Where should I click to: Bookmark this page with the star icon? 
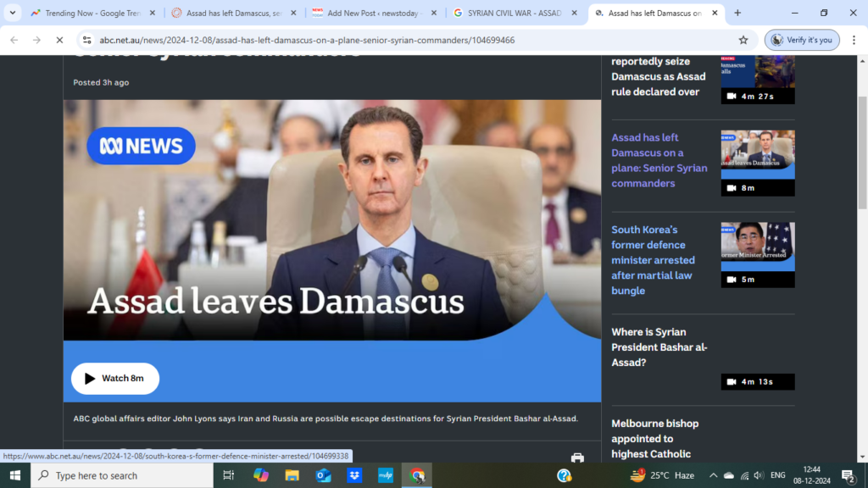(x=743, y=40)
